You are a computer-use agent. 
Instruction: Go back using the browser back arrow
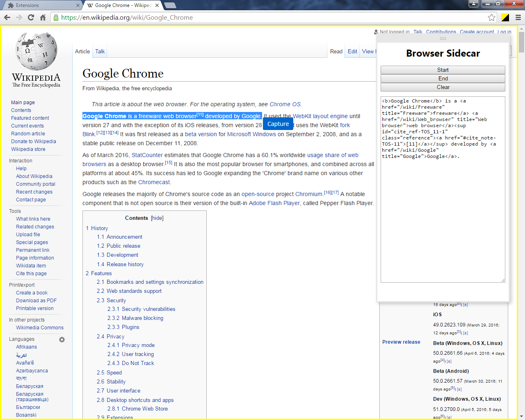[x=7, y=17]
